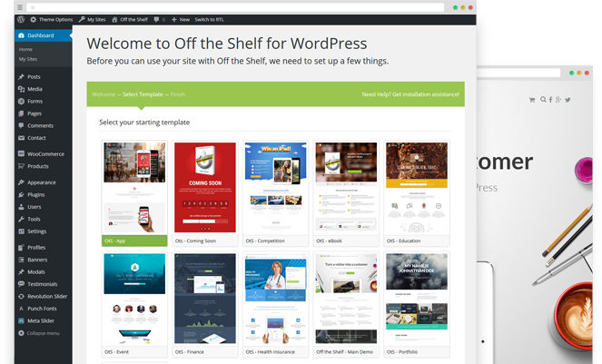
Task: Click the Modals pin icon
Action: pos(21,271)
